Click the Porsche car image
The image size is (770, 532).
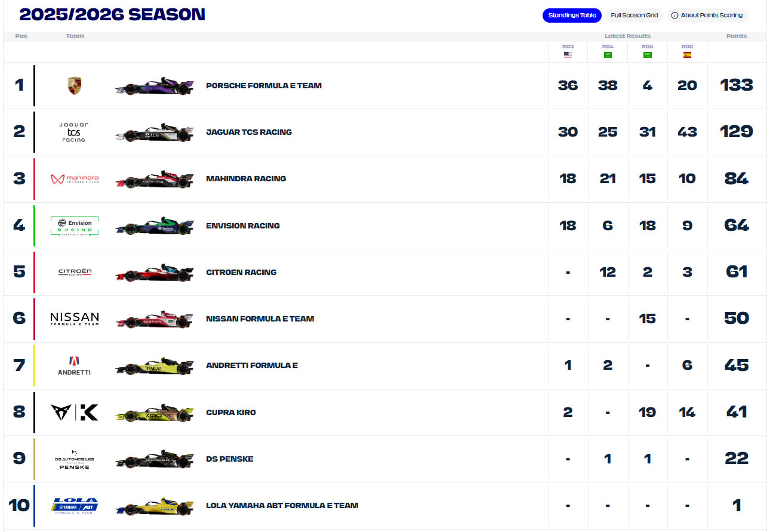pos(155,86)
